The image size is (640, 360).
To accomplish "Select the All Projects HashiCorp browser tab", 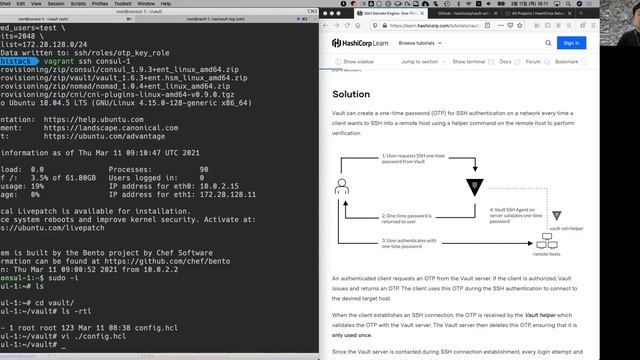I will tap(537, 13).
